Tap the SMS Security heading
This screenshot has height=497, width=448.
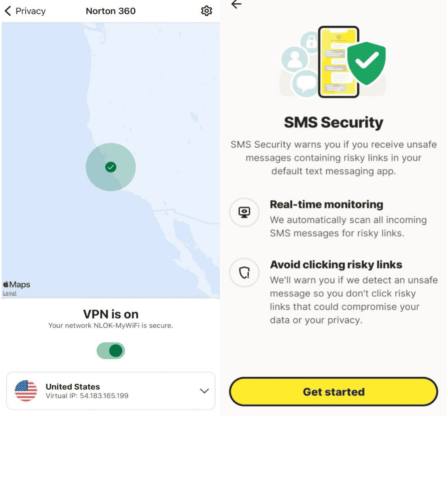[334, 122]
